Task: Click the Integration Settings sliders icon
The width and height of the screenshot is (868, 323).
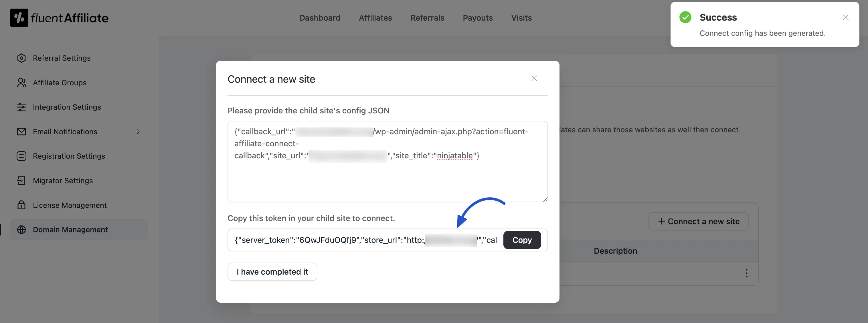Action: 21,107
